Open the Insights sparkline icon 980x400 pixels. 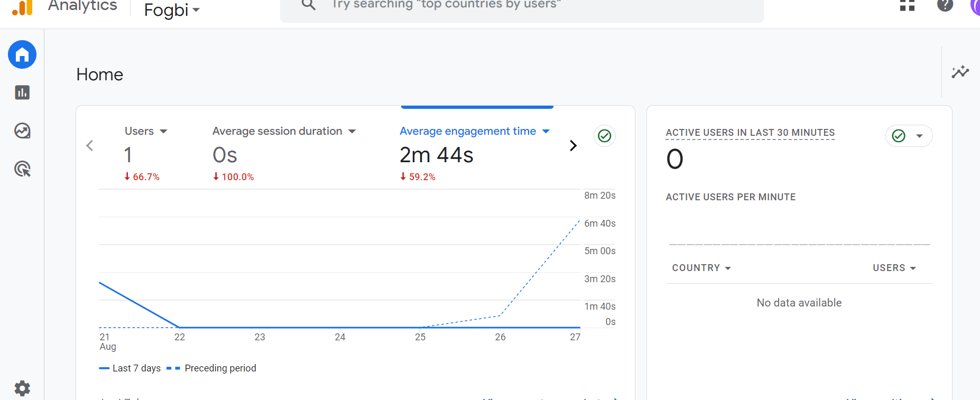(960, 72)
